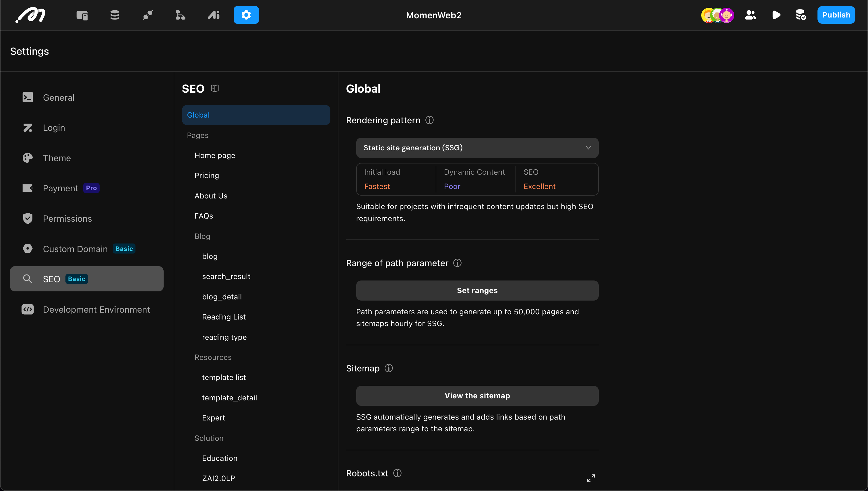Select FAQs page entry
The height and width of the screenshot is (491, 868).
pyautogui.click(x=204, y=216)
